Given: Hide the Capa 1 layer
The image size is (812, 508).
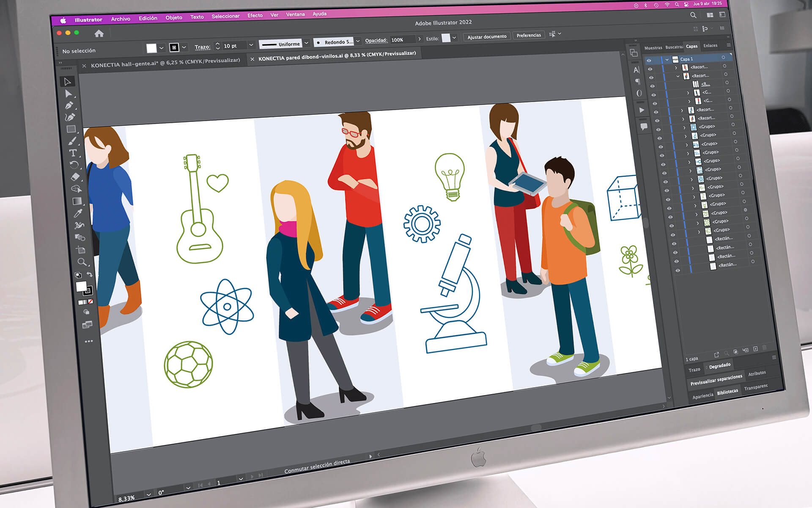Looking at the screenshot, I should pyautogui.click(x=649, y=61).
